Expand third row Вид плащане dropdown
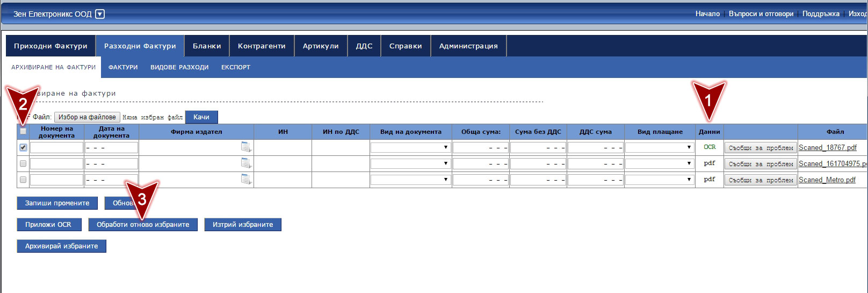 click(659, 180)
